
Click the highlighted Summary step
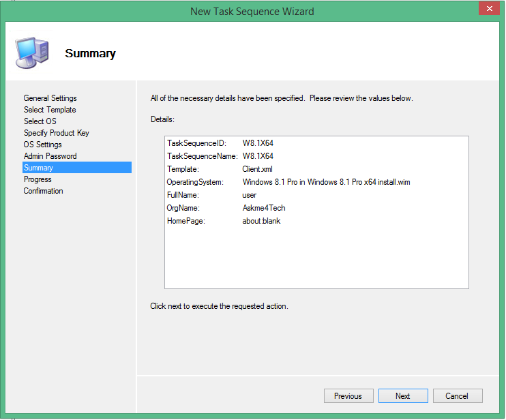coord(38,168)
